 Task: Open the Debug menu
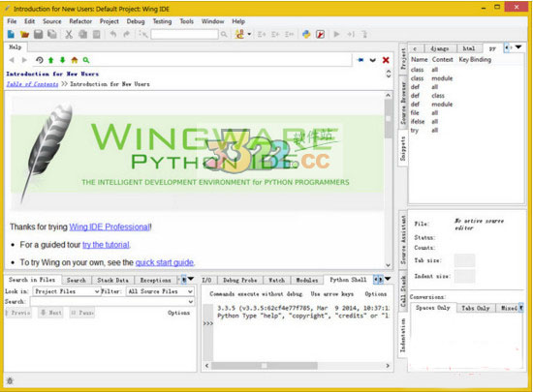pos(136,21)
